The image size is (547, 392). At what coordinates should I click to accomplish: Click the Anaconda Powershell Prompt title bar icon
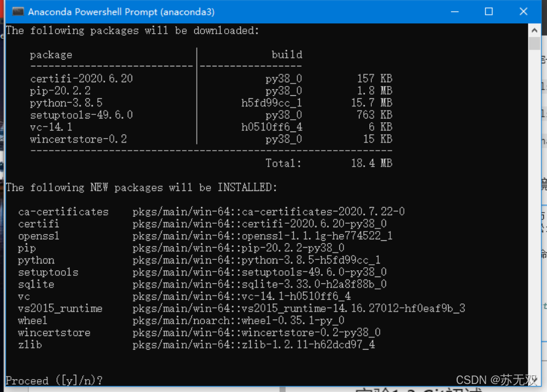coord(18,12)
